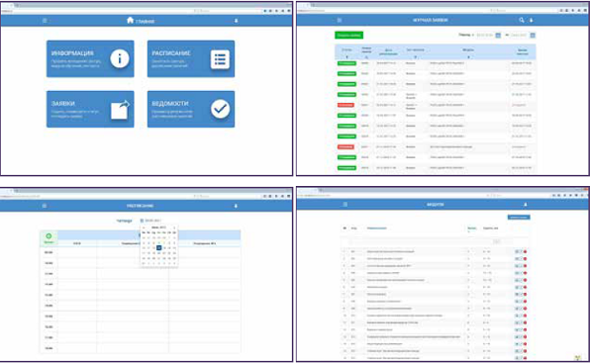Image resolution: width=590 pixels, height=364 pixels.
Task: Open the Заявки tile with share icon
Action: tap(90, 109)
